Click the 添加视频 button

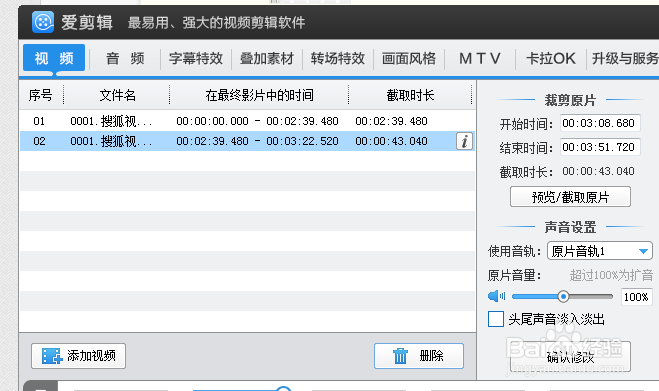tap(78, 356)
